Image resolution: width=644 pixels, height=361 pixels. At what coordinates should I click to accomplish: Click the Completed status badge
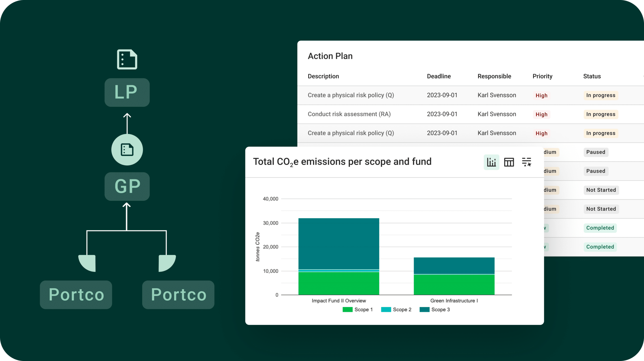[600, 228]
